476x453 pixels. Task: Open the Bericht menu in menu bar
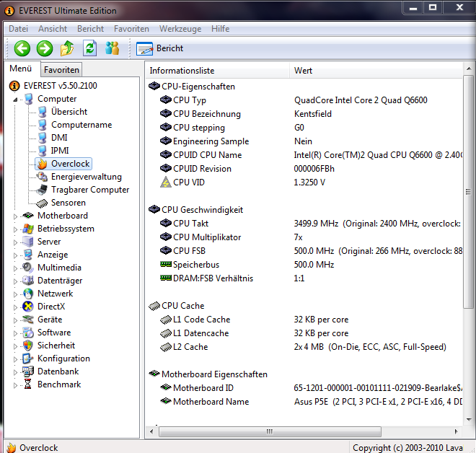click(90, 29)
